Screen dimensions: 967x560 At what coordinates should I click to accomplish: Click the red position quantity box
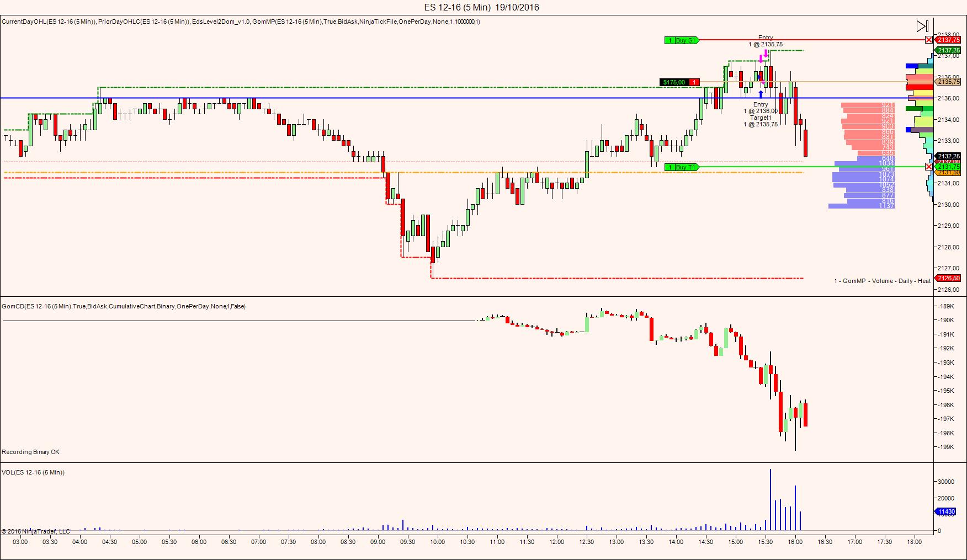[x=694, y=82]
